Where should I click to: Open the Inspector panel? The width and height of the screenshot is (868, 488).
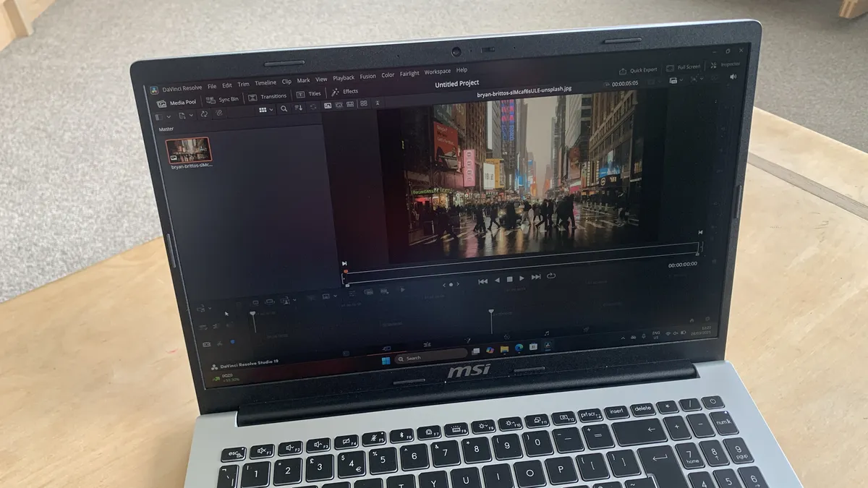pos(724,64)
